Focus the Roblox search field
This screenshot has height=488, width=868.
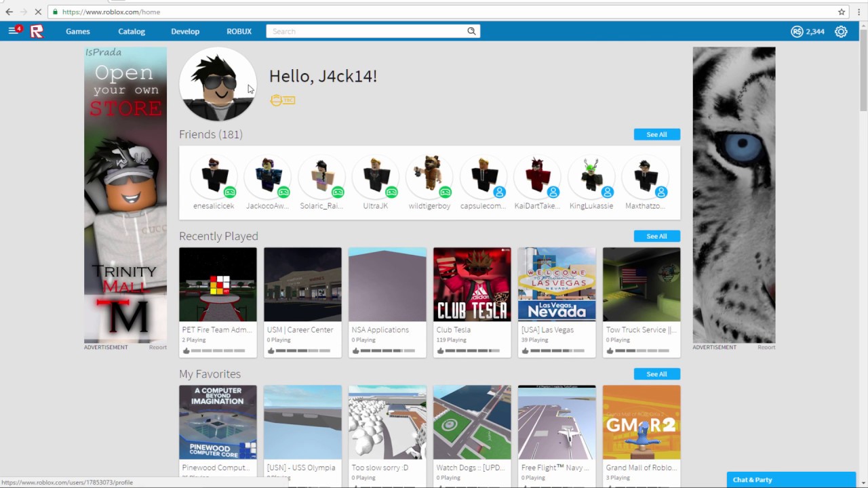[x=367, y=31]
